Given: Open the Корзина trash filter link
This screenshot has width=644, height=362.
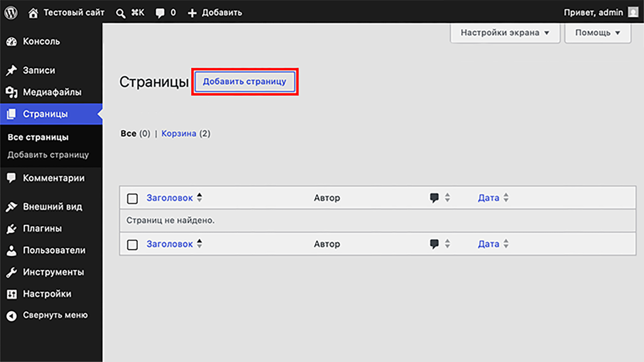Looking at the screenshot, I should tap(179, 133).
